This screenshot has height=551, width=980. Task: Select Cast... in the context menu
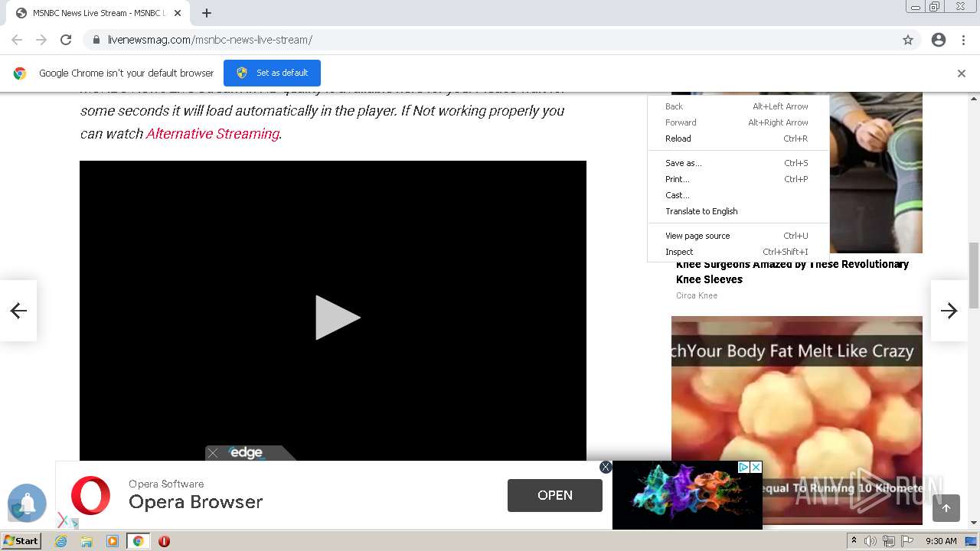pyautogui.click(x=737, y=195)
